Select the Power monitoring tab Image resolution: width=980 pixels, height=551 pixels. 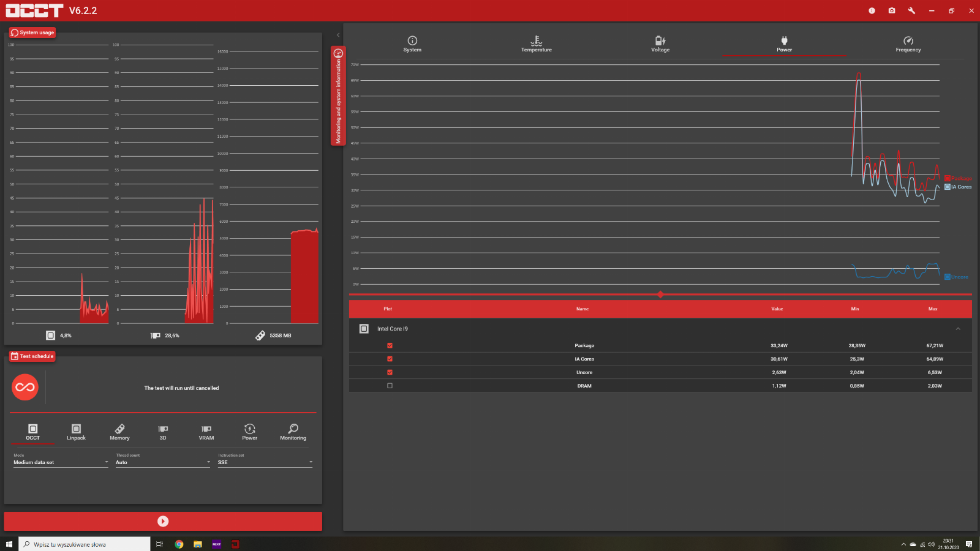(x=784, y=44)
